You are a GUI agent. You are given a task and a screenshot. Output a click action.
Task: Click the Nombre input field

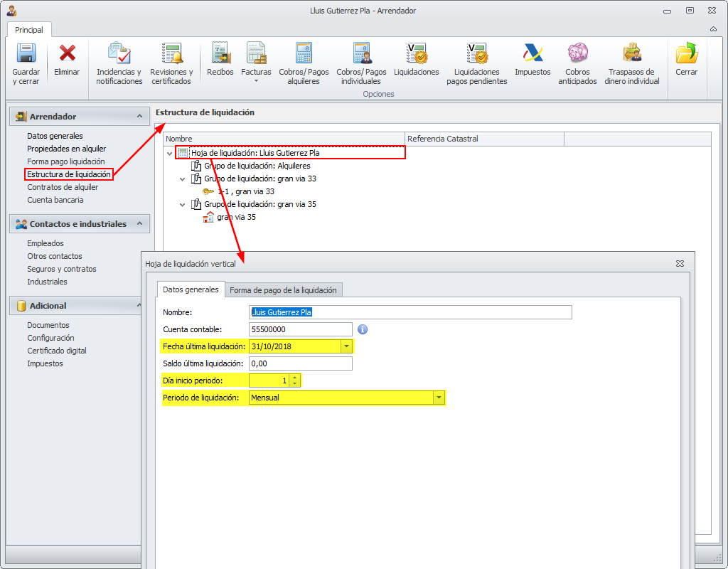click(410, 312)
